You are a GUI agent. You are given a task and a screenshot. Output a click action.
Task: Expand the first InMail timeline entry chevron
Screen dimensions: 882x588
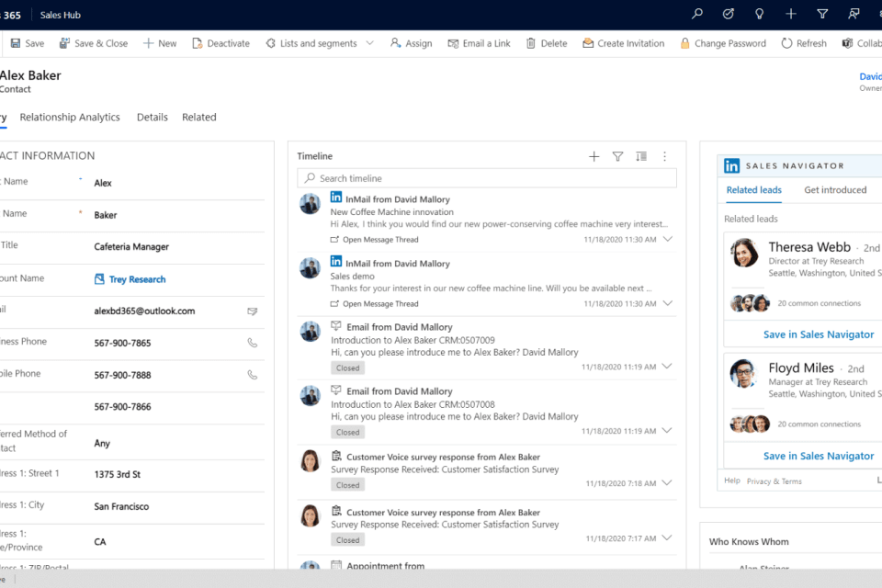point(668,239)
